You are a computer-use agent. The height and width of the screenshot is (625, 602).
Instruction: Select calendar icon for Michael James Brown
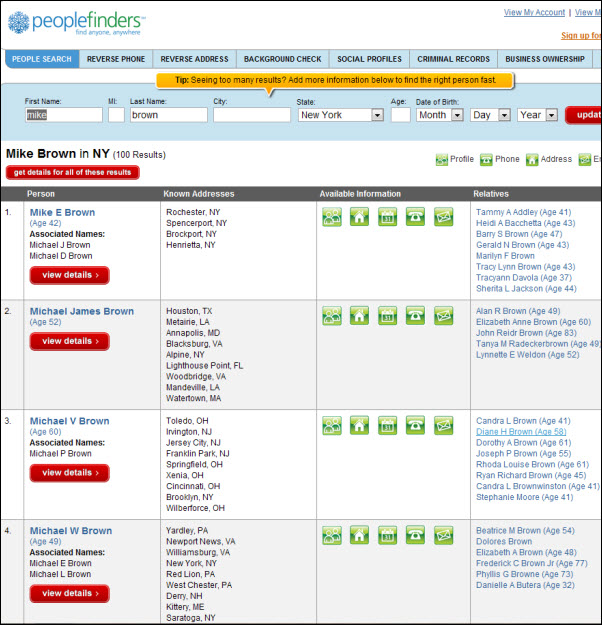click(x=388, y=316)
